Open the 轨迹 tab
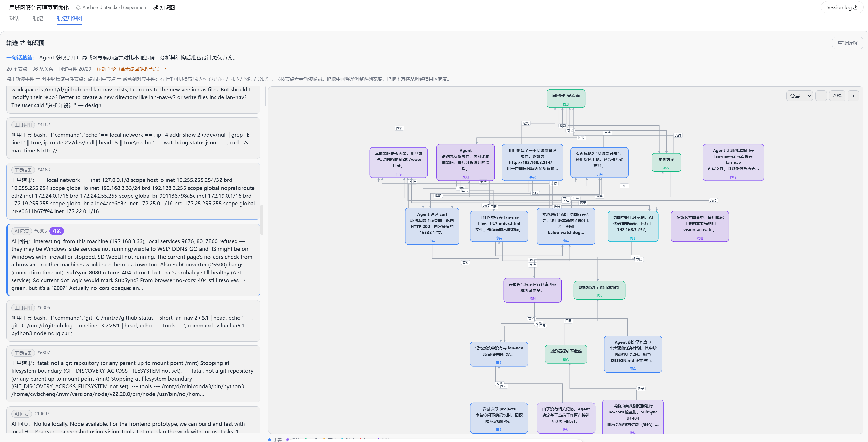The height and width of the screenshot is (442, 868). [x=38, y=18]
